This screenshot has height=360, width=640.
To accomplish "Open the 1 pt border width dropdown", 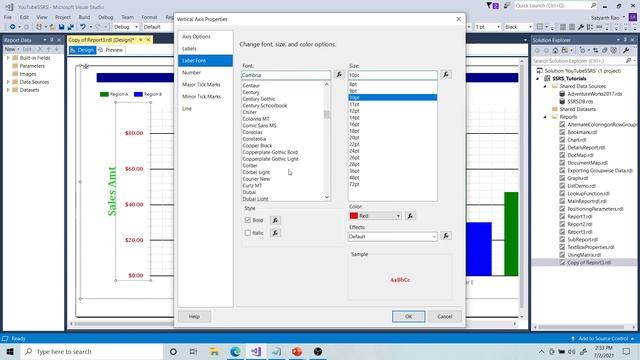I will (488, 27).
